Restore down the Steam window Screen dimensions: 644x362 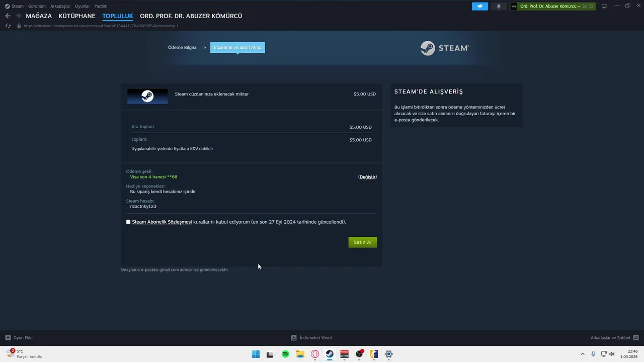click(627, 6)
